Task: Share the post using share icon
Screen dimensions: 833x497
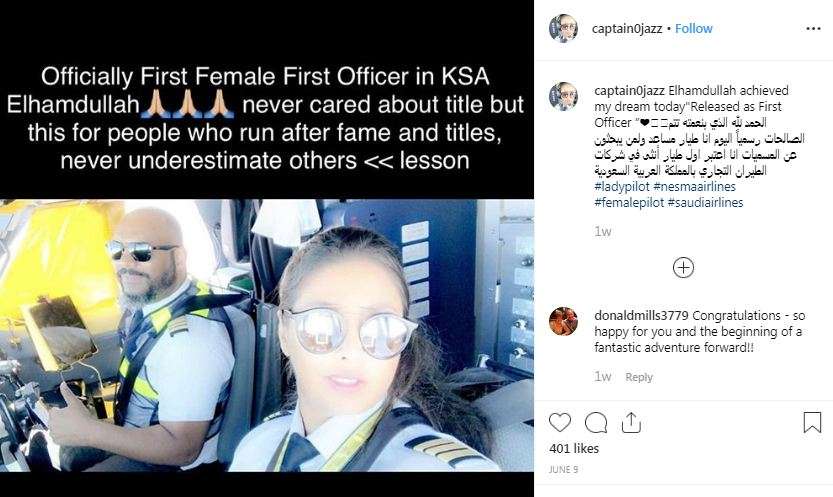Action: point(631,423)
